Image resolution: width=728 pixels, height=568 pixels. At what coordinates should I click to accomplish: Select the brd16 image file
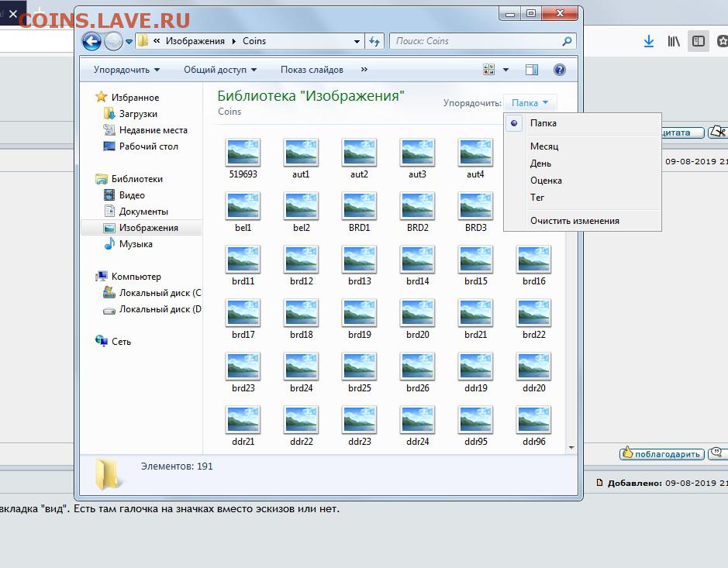coord(534,266)
